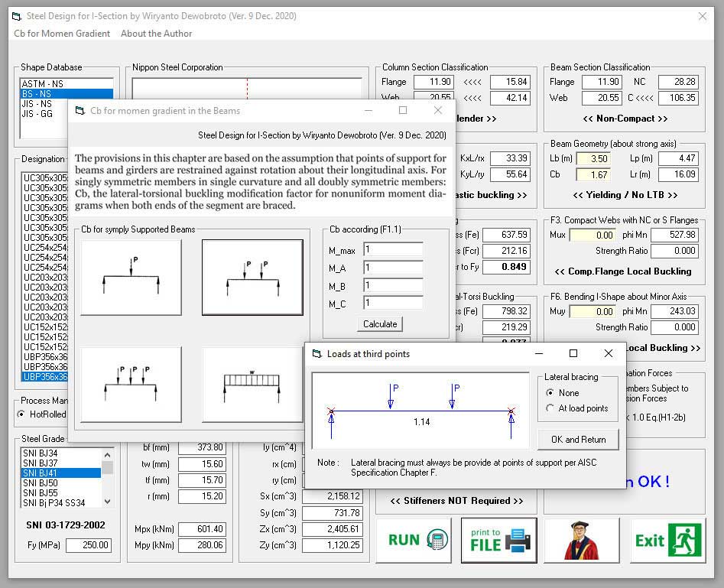The image size is (724, 588).
Task: Select the None lateral bracing option
Action: pos(550,392)
